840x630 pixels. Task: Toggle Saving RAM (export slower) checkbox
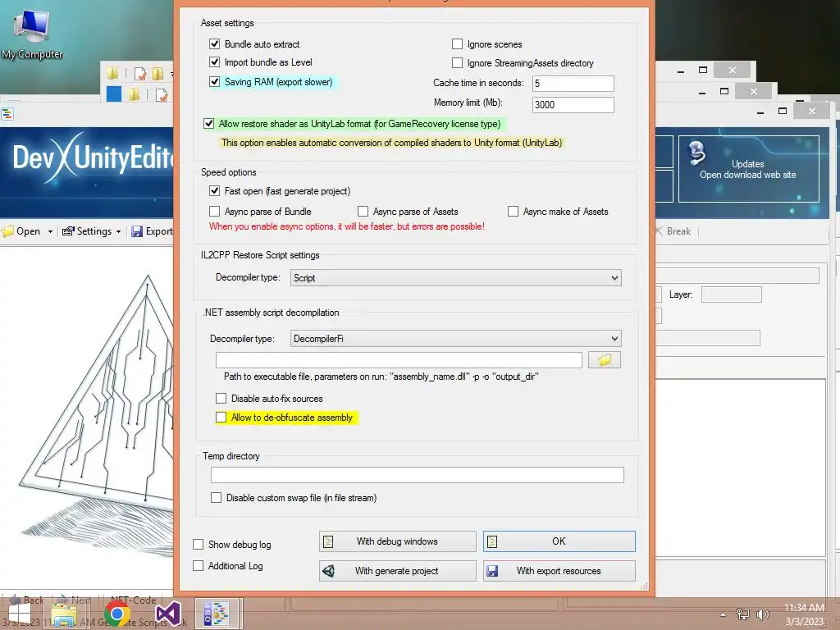(x=215, y=82)
